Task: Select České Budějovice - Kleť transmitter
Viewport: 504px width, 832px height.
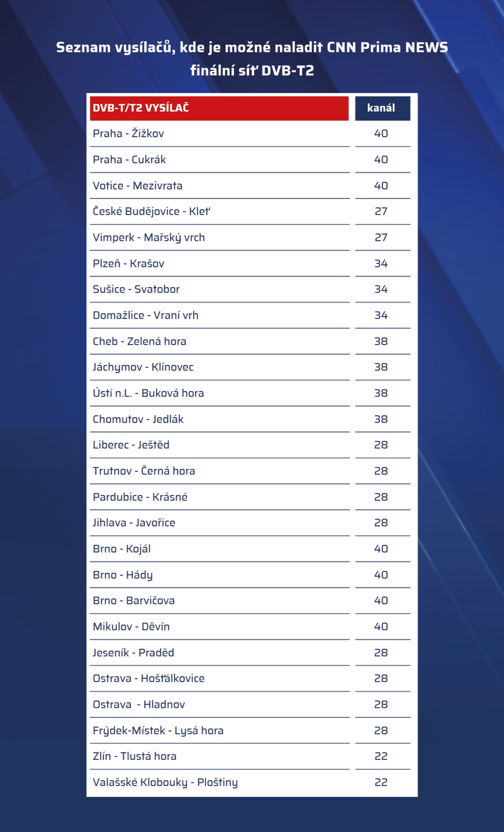Action: 151,211
